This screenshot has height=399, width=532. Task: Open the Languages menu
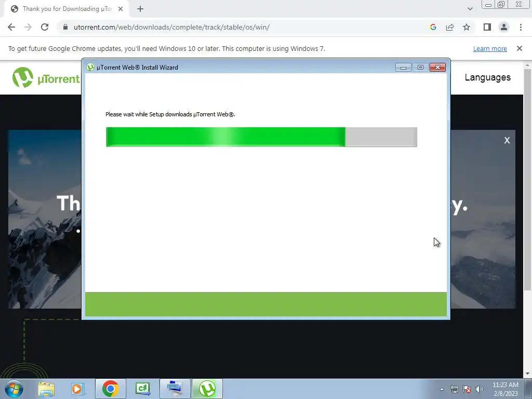tap(487, 77)
